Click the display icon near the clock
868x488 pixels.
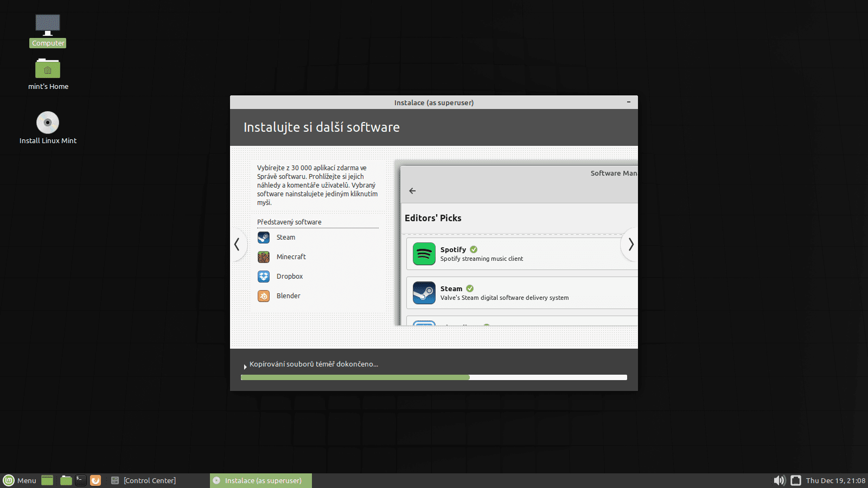coord(795,480)
